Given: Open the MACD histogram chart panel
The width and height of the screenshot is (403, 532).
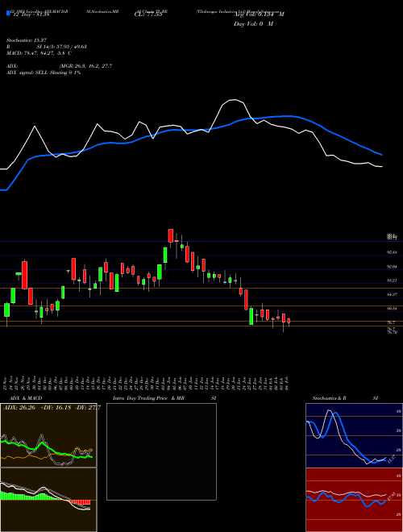Looking at the screenshot, I should (x=48, y=500).
